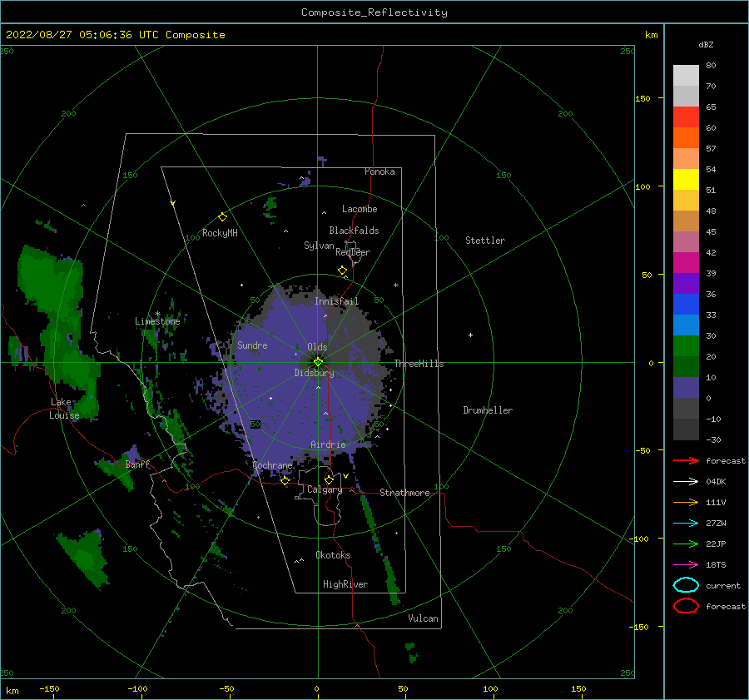Click the magenta 18TS arrow legend icon
The image size is (749, 700).
[686, 565]
